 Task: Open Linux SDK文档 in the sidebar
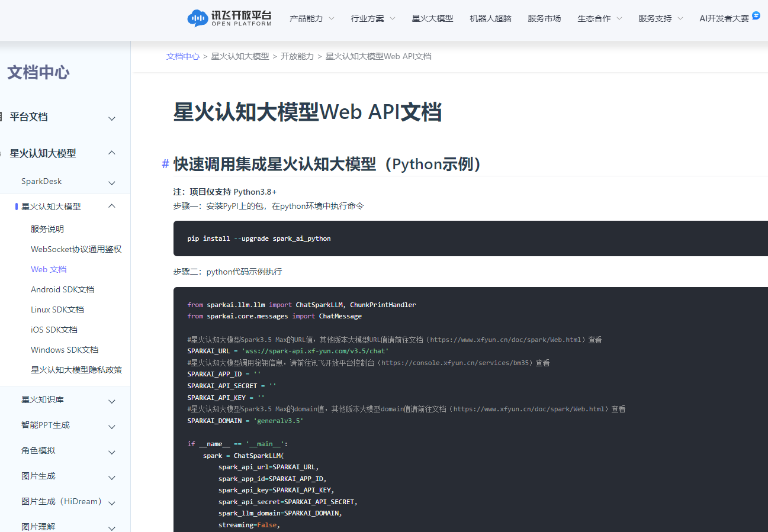click(57, 309)
